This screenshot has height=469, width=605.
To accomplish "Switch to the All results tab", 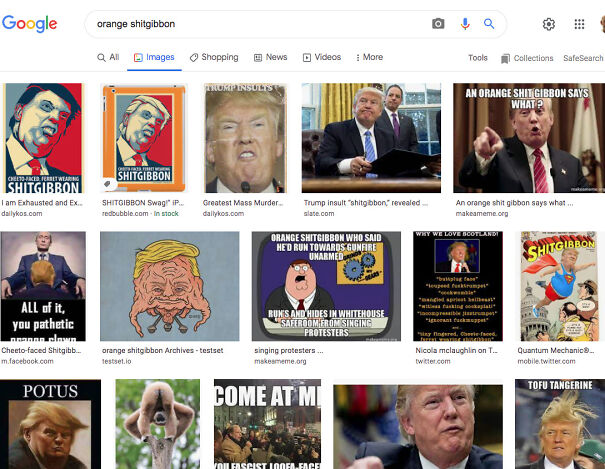I will tap(108, 57).
